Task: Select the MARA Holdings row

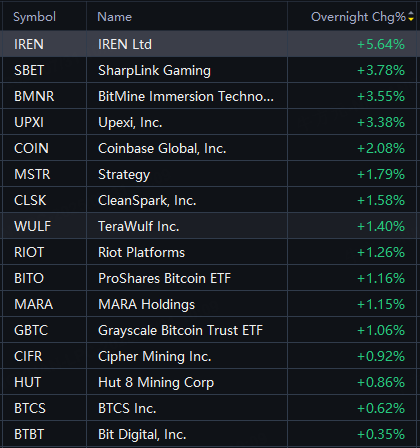Action: [x=210, y=304]
